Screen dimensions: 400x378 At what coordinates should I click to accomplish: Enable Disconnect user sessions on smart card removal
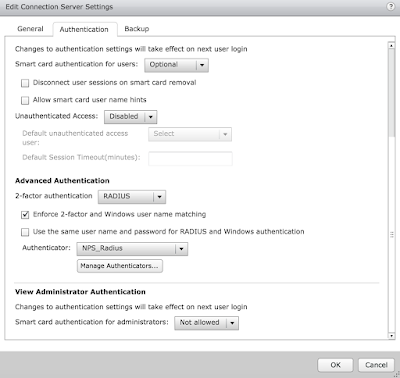coord(25,83)
